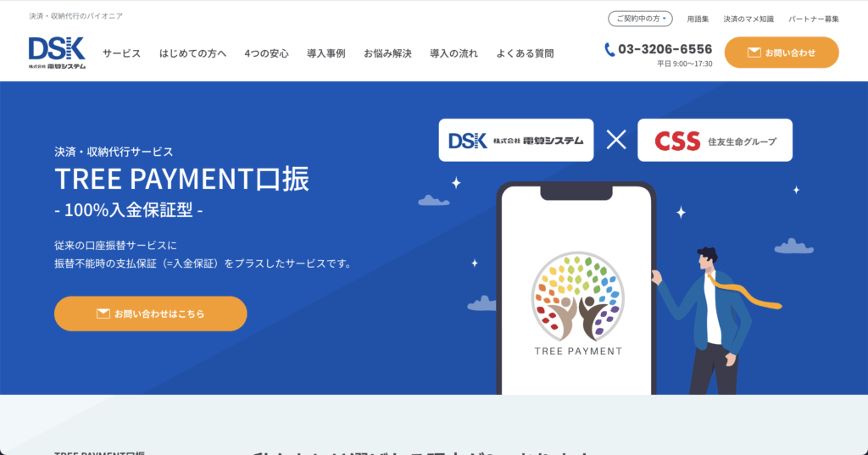Open the 用語集 link
The image size is (868, 455).
point(698,19)
